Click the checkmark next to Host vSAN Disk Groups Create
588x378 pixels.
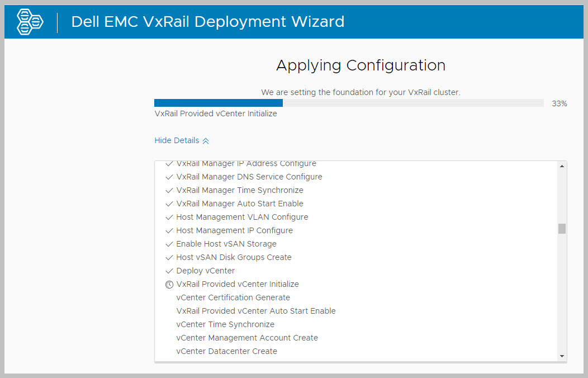point(169,257)
